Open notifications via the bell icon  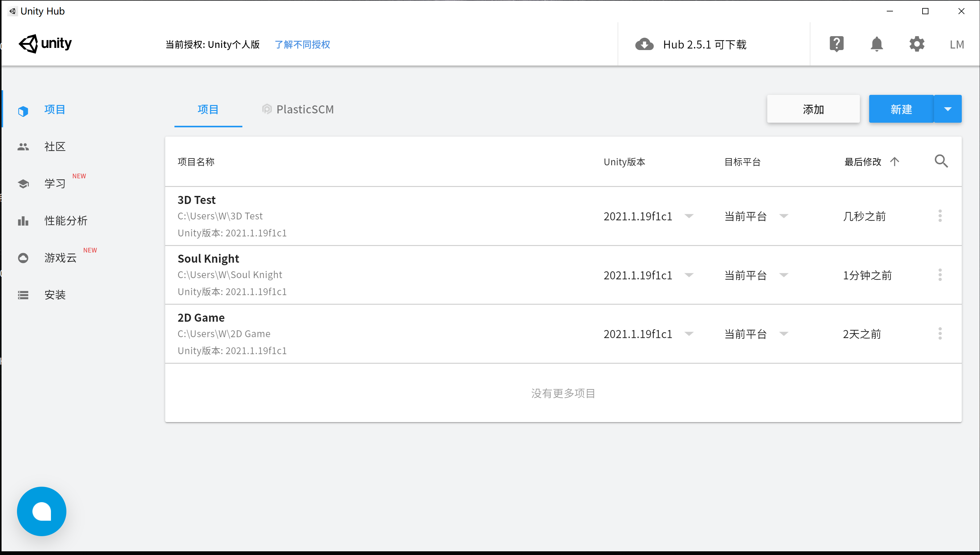(x=877, y=44)
